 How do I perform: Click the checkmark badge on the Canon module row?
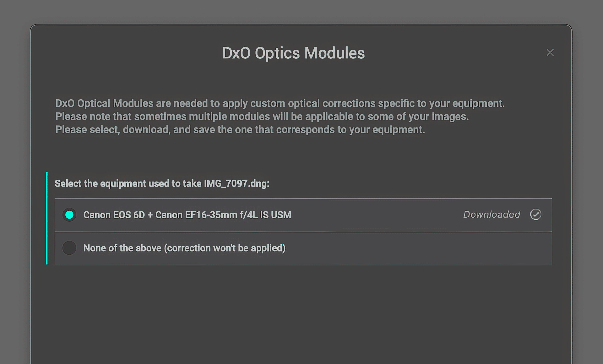pyautogui.click(x=535, y=215)
